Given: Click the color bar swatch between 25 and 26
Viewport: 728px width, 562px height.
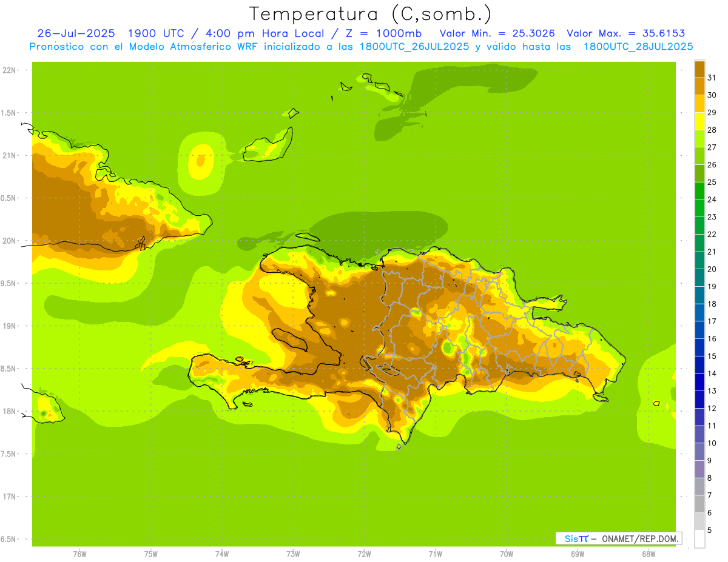Looking at the screenshot, I should coord(699,173).
